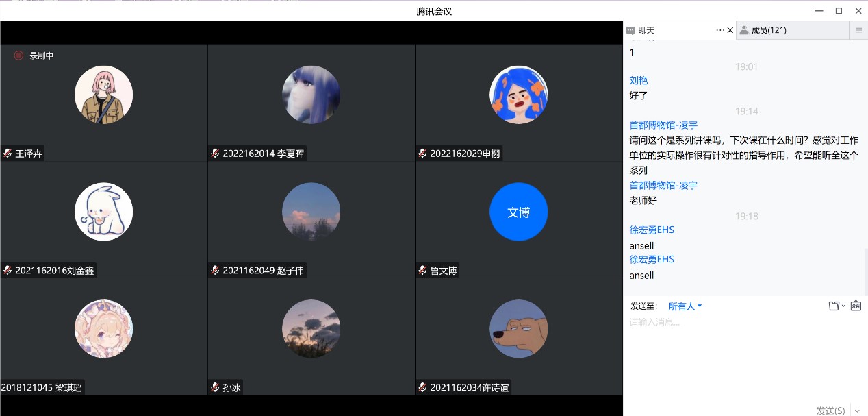Image resolution: width=868 pixels, height=416 pixels.
Task: Click the red recording indicator icon
Action: [x=18, y=56]
